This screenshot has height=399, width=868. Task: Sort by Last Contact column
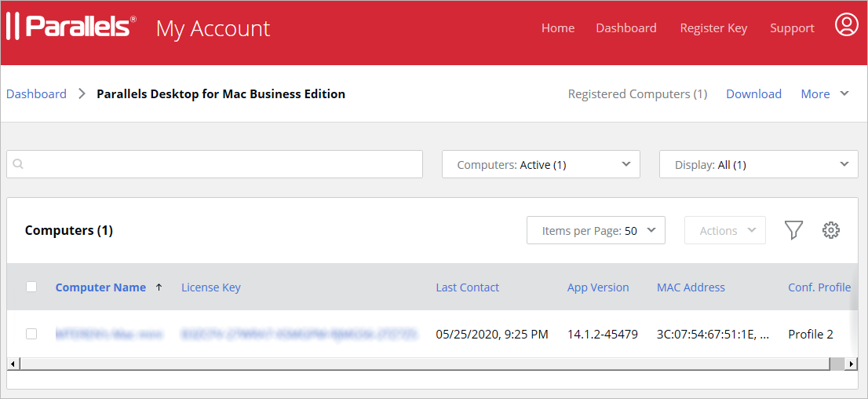[x=467, y=287]
